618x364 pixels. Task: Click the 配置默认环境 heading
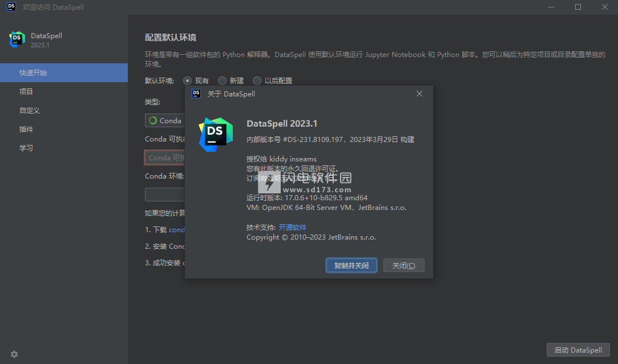coord(171,38)
